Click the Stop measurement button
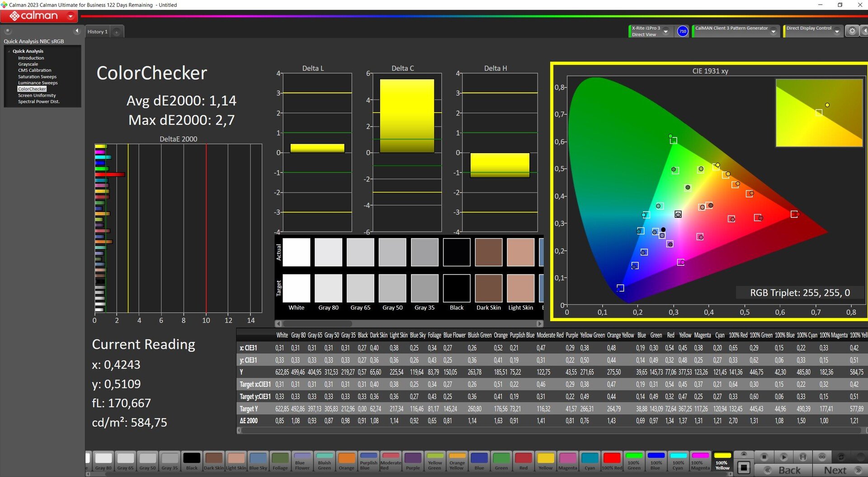The width and height of the screenshot is (868, 477). [x=764, y=457]
